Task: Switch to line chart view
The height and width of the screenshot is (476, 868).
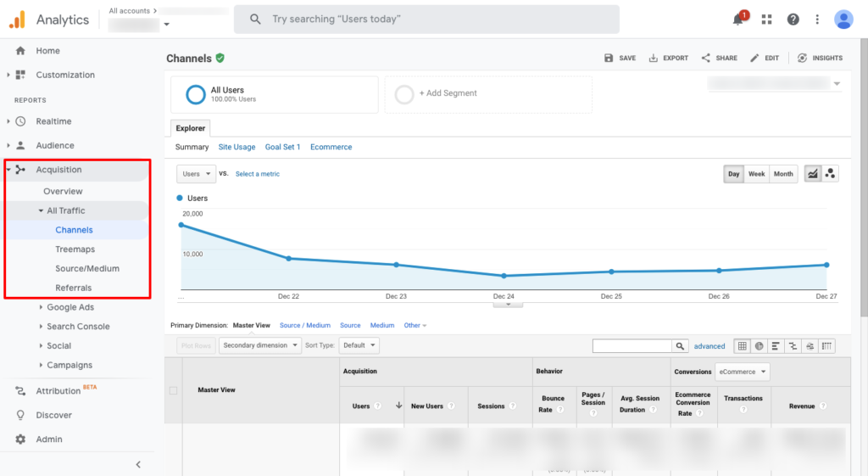Action: tap(812, 174)
